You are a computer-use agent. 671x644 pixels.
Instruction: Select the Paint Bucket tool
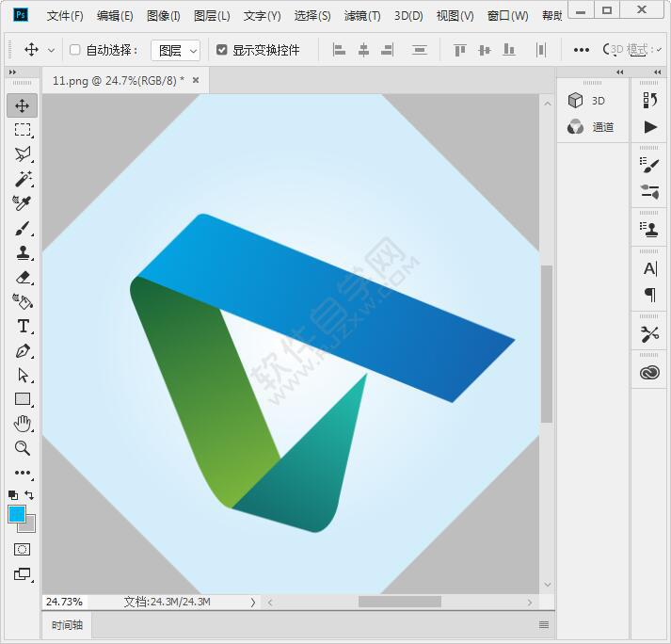pos(23,302)
